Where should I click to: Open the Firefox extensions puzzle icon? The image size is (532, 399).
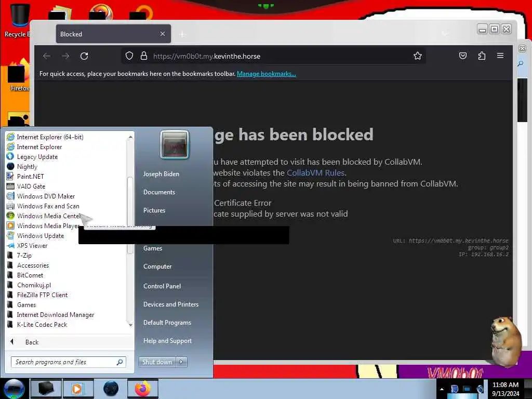tap(482, 56)
